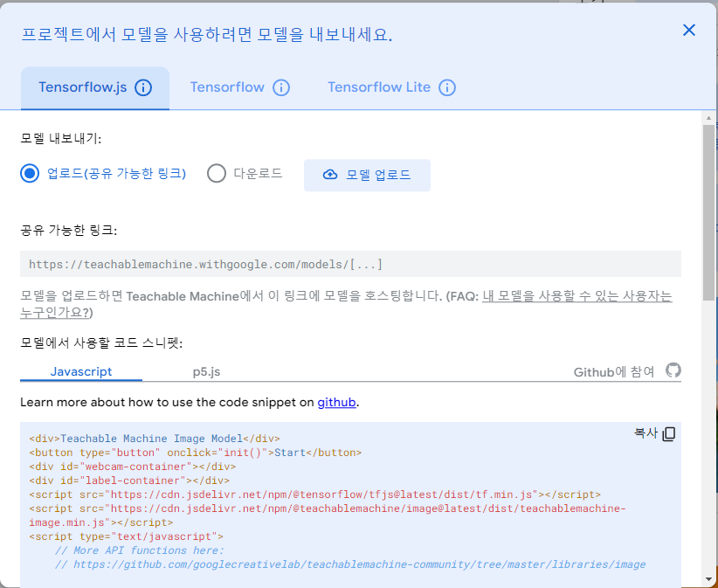718x588 pixels.
Task: Click the 'webcam-container' div code line
Action: pos(133,467)
